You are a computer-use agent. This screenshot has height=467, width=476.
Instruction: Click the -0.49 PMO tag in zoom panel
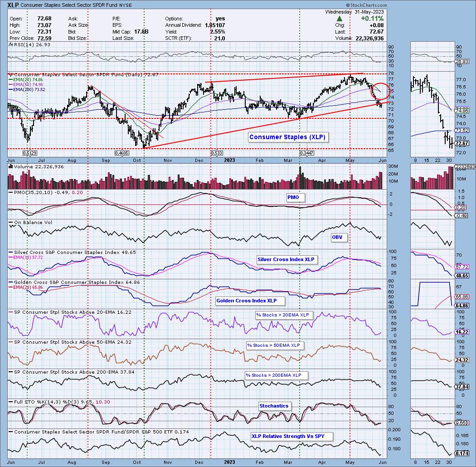[x=462, y=215]
